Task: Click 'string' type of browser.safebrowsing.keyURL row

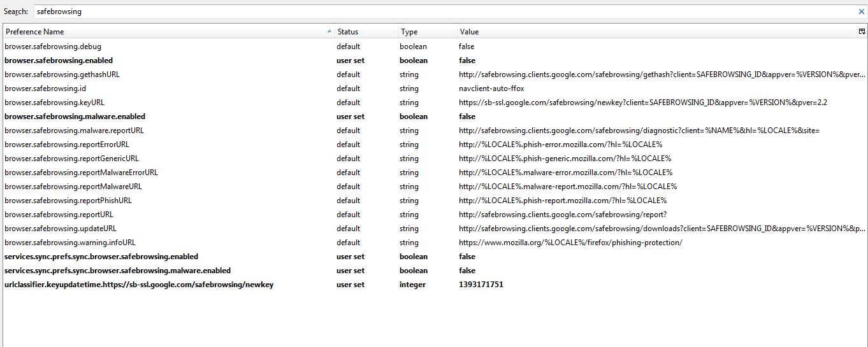Action: click(x=409, y=103)
